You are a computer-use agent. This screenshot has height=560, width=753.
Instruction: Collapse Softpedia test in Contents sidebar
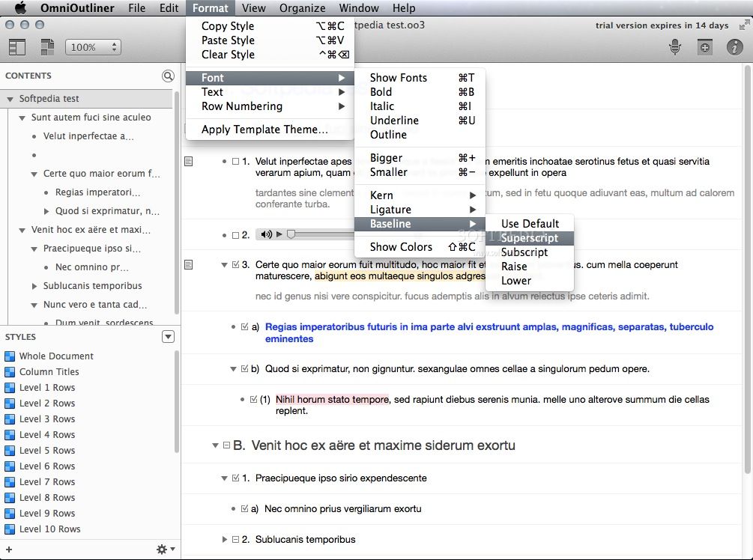(10, 99)
